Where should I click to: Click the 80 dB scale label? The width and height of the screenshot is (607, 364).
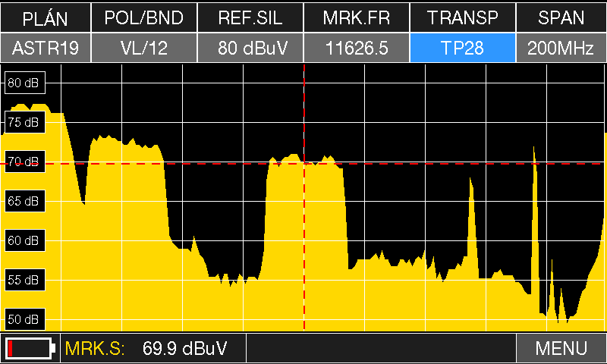[25, 83]
